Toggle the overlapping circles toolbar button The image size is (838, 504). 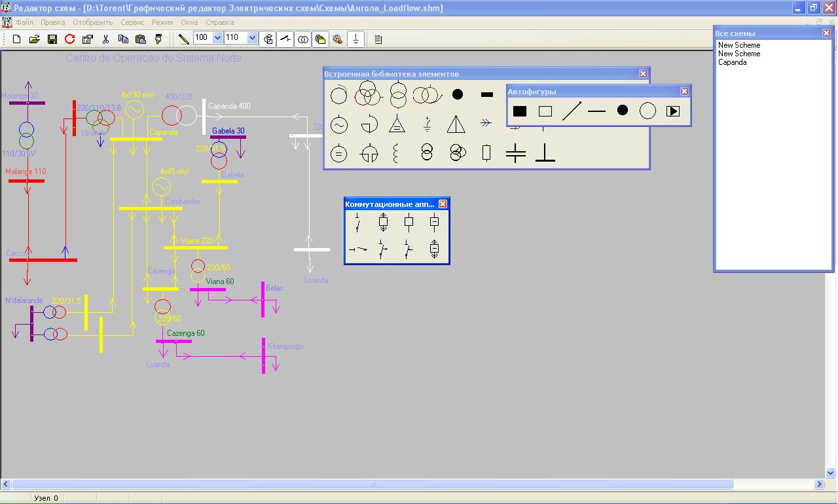click(303, 39)
